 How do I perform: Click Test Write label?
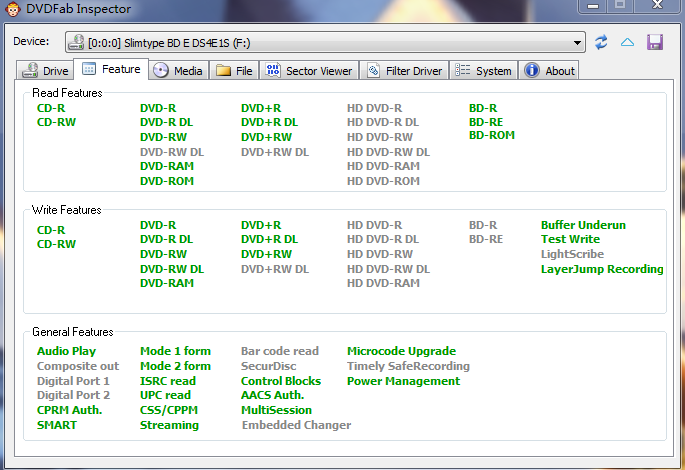tap(570, 239)
